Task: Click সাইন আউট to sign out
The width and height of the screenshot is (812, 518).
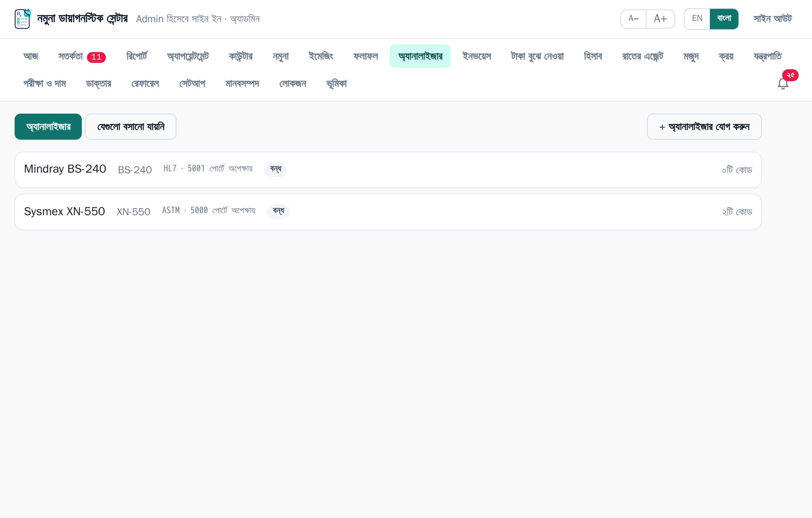Action: (x=773, y=19)
